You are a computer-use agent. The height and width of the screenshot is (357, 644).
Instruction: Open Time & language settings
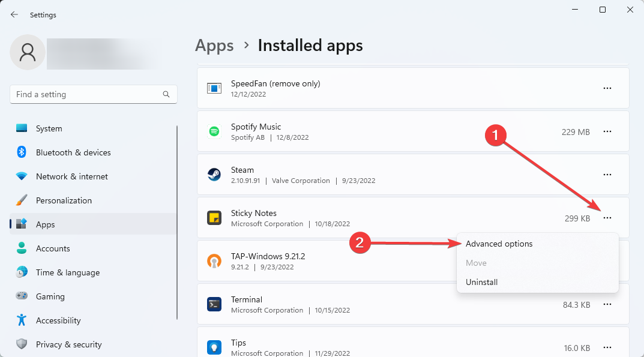click(93, 272)
